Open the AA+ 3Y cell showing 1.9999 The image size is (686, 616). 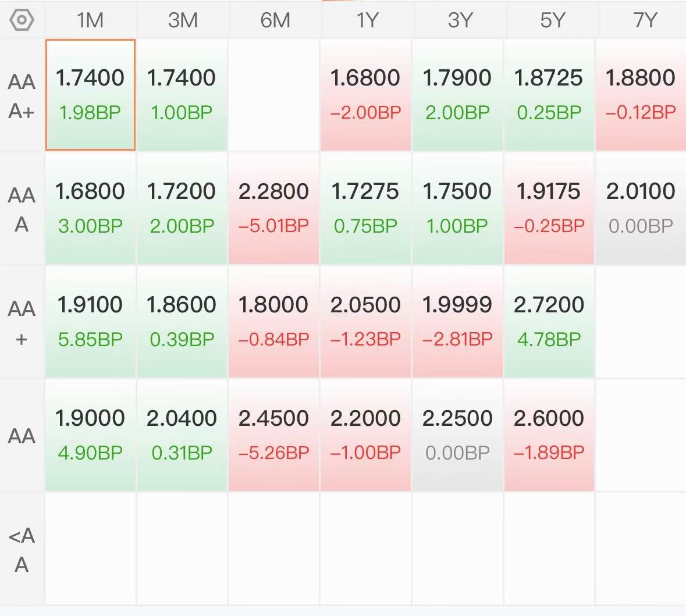pyautogui.click(x=457, y=322)
